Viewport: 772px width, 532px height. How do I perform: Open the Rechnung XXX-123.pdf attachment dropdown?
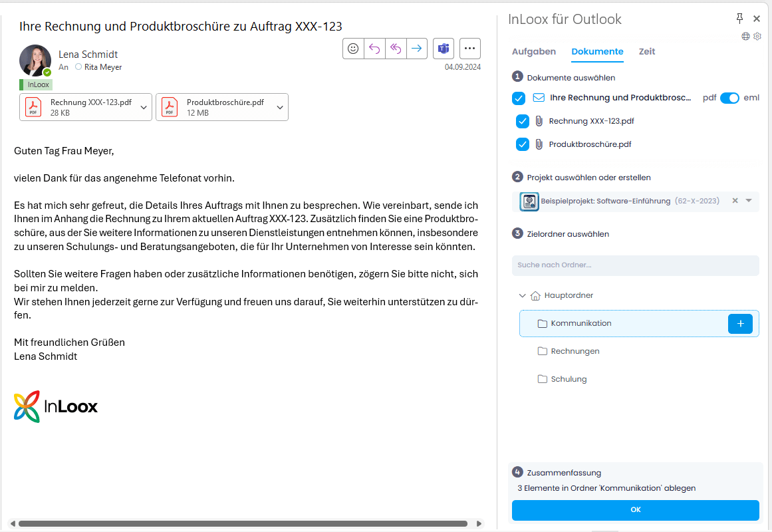click(x=144, y=106)
